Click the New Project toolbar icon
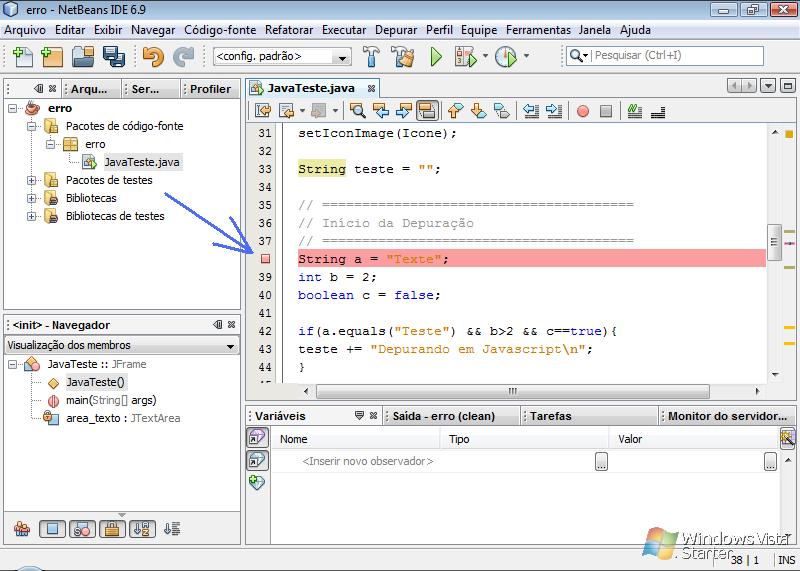The height and width of the screenshot is (571, 800). click(x=51, y=56)
